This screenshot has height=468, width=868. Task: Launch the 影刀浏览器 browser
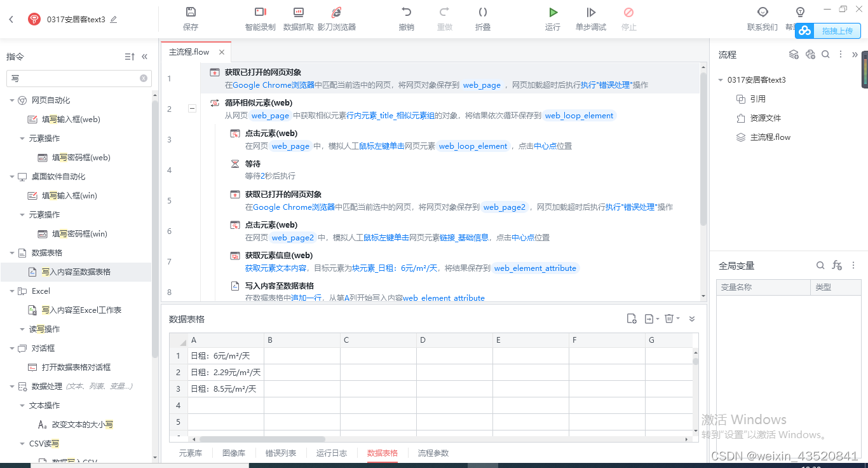(336, 12)
